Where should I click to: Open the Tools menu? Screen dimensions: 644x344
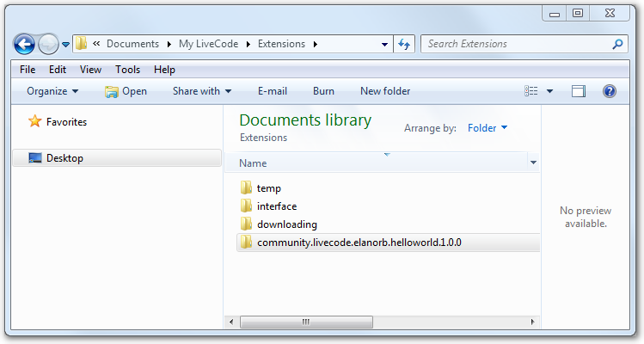point(127,70)
